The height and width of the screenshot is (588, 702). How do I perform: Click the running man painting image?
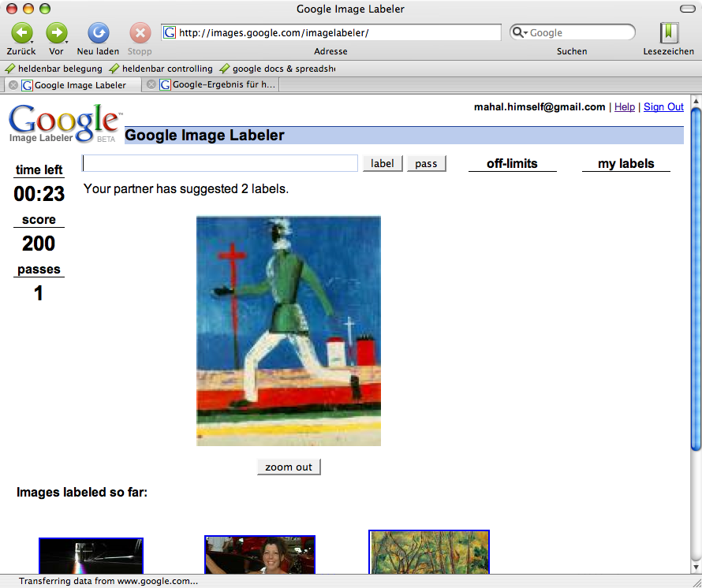[288, 331]
